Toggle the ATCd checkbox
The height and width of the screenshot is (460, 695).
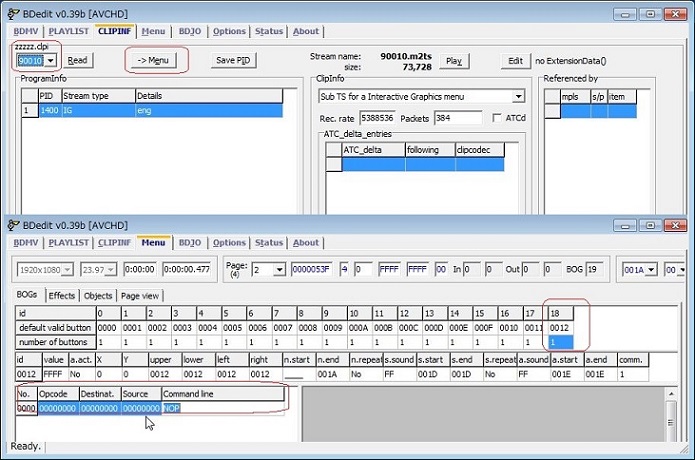coord(497,118)
